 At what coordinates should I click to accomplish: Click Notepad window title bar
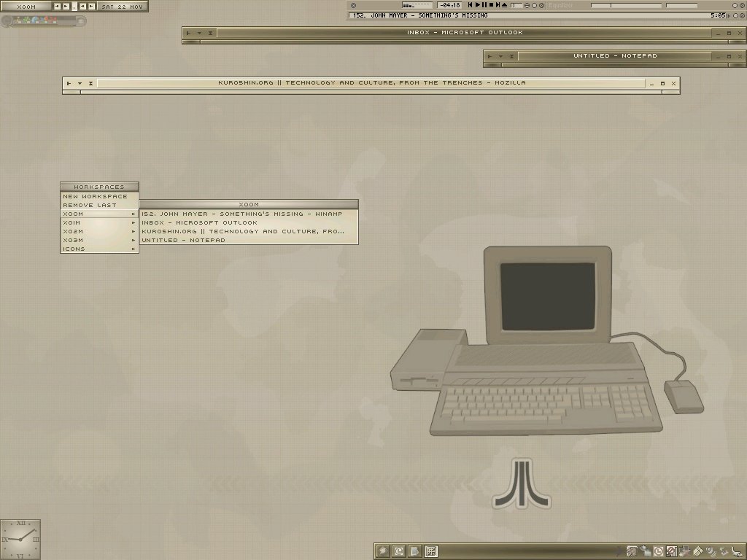(x=615, y=55)
